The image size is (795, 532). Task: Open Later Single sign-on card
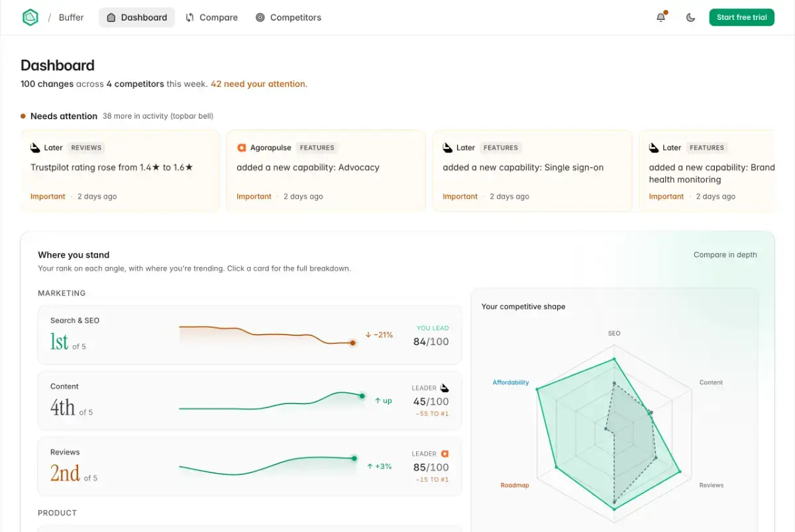pos(532,171)
